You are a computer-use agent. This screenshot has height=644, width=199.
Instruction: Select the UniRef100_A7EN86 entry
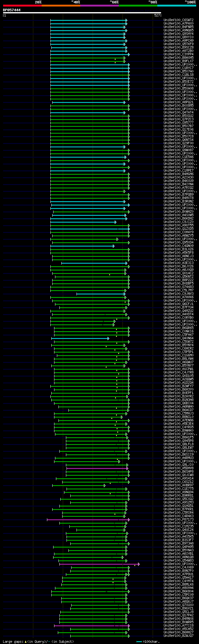(x=178, y=420)
